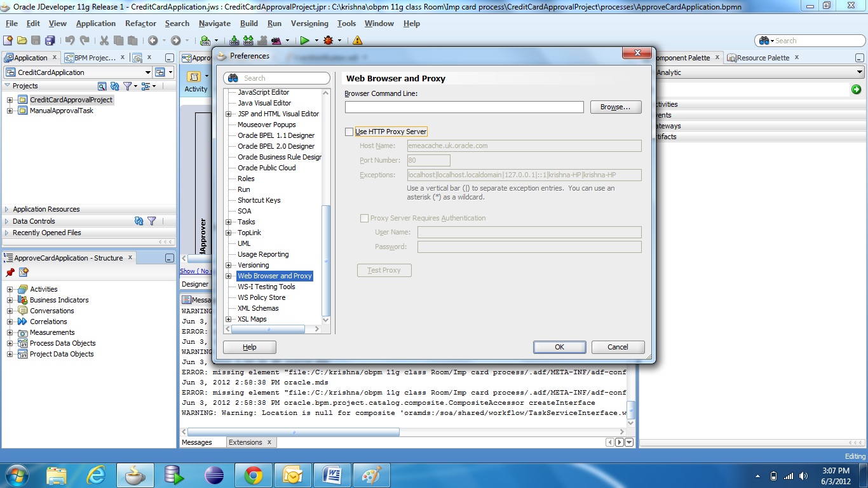Expand the ManualApprovalTask project node
The width and height of the screenshot is (868, 488).
click(10, 111)
